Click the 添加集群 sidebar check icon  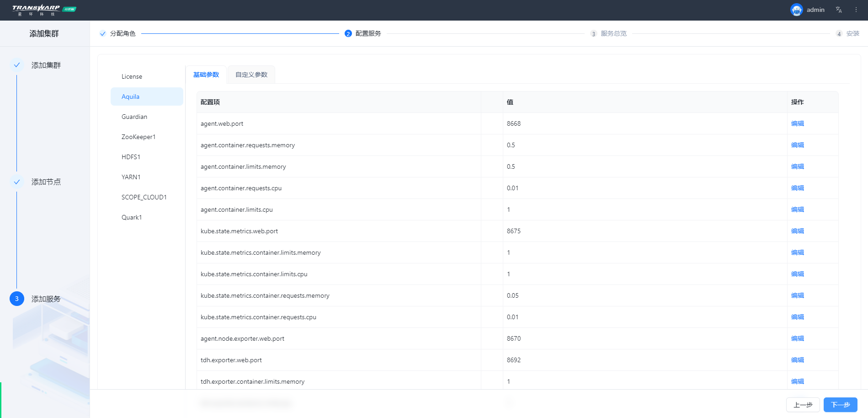tap(17, 65)
